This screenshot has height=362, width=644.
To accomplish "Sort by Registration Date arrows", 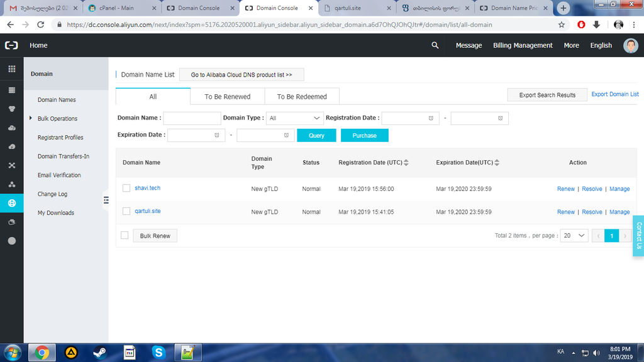I will click(406, 163).
